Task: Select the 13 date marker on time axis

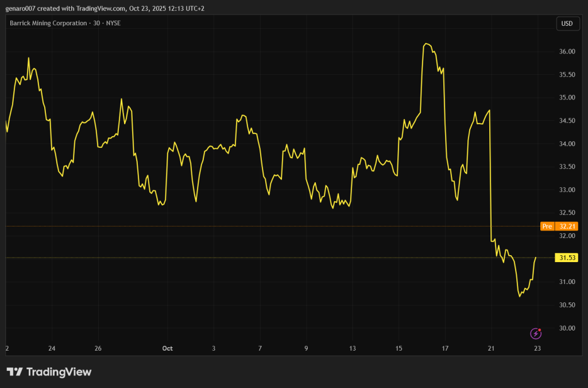Action: [353, 348]
